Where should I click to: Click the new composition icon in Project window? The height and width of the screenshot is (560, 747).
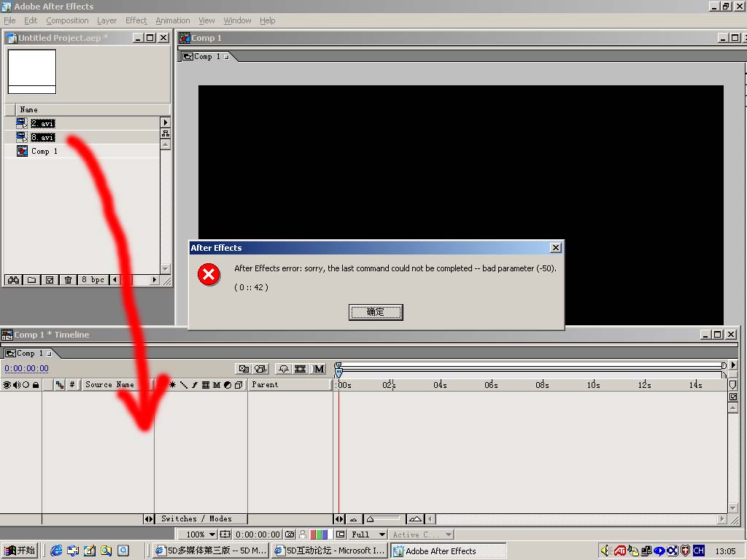click(x=50, y=280)
